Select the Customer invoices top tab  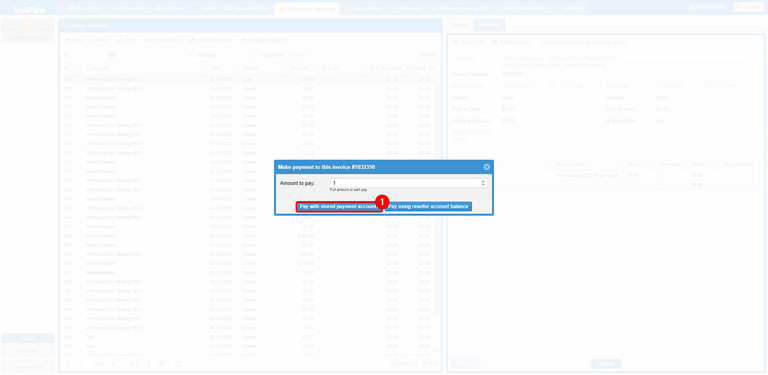click(307, 8)
